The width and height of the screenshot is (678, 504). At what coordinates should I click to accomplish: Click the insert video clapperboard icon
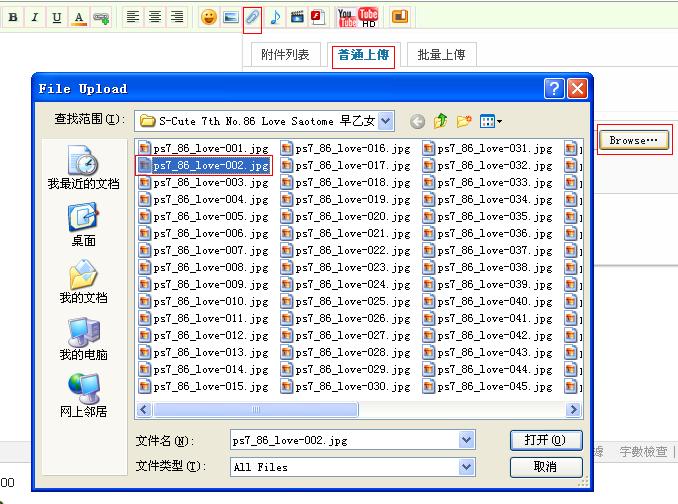click(297, 17)
